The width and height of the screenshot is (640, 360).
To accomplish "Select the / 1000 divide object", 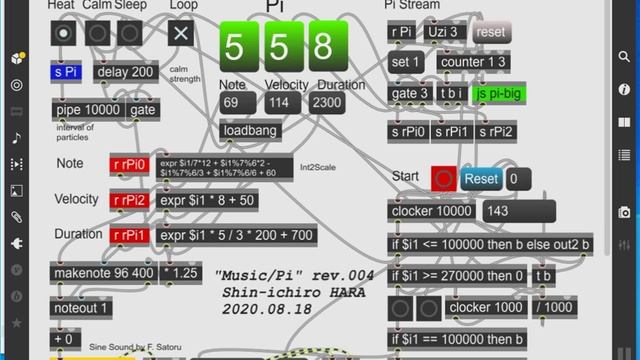I will [555, 307].
